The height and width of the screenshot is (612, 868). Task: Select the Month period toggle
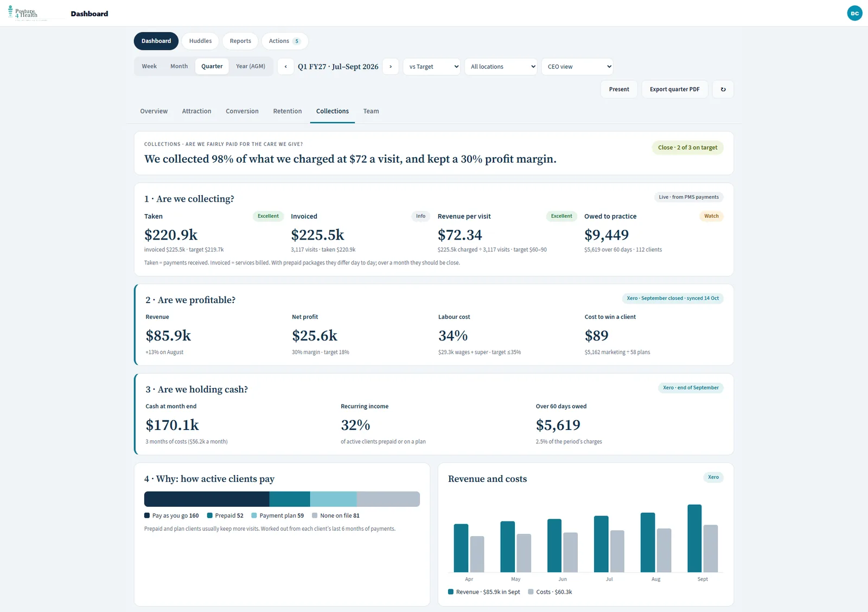(x=179, y=66)
